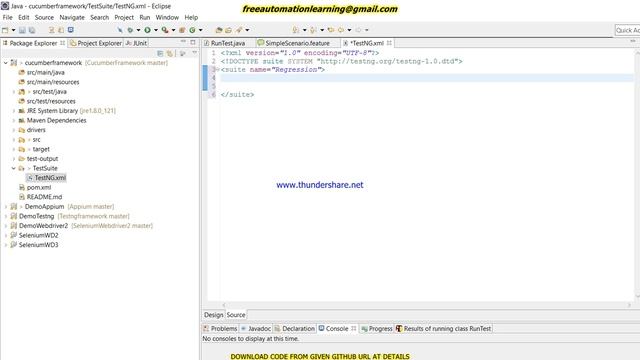640x360 pixels.
Task: Open the Window menu
Action: [x=167, y=18]
